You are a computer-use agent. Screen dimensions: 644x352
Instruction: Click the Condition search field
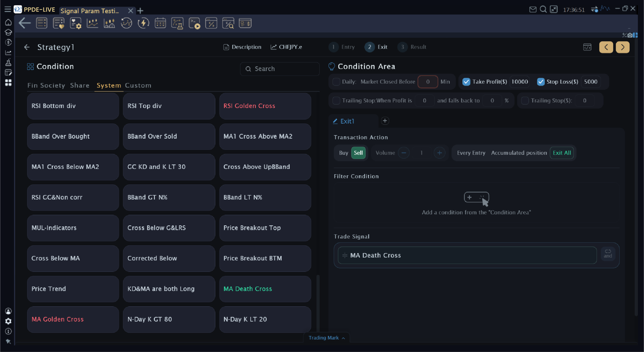pyautogui.click(x=280, y=69)
